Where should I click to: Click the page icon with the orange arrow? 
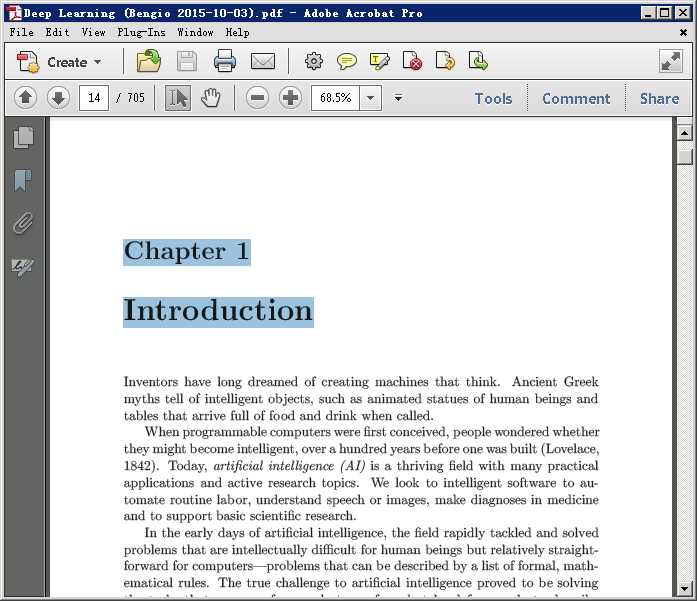445,61
